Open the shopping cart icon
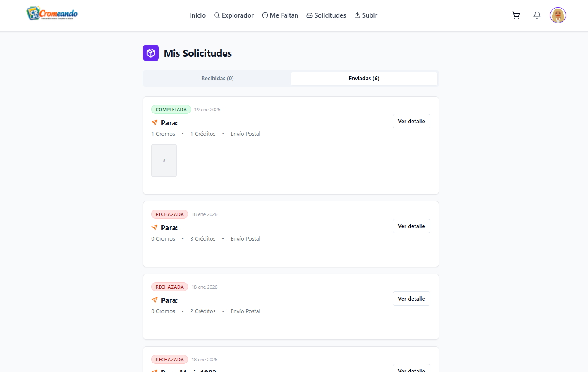Screen dimensions: 588x372 click(x=516, y=15)
